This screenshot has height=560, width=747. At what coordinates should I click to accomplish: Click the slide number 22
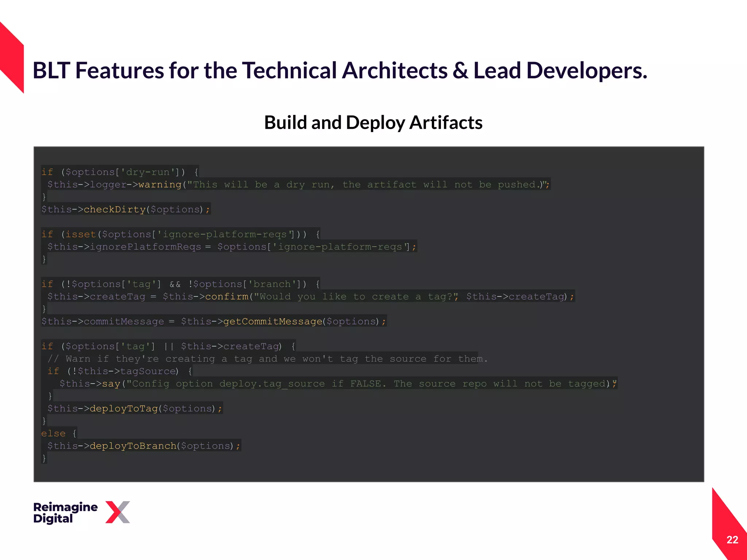point(732,540)
